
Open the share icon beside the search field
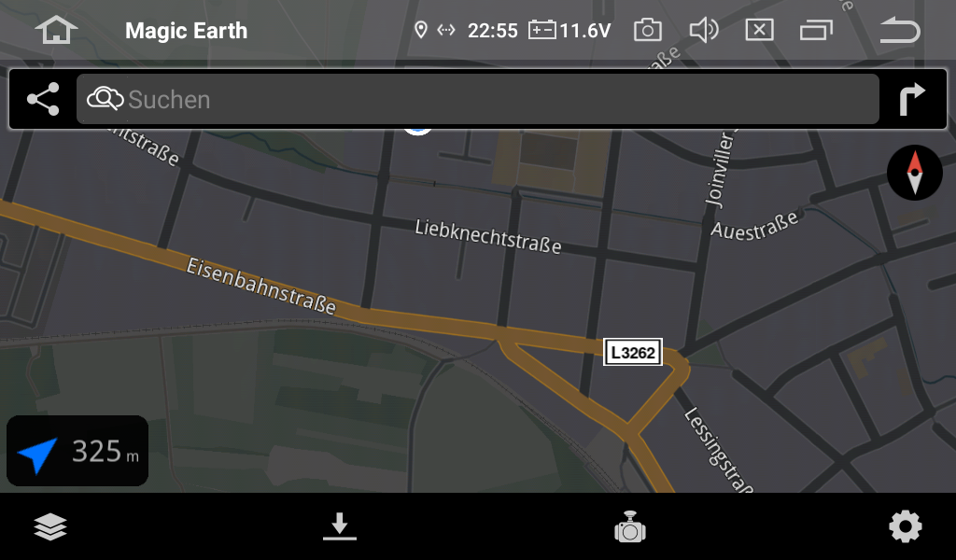point(43,99)
